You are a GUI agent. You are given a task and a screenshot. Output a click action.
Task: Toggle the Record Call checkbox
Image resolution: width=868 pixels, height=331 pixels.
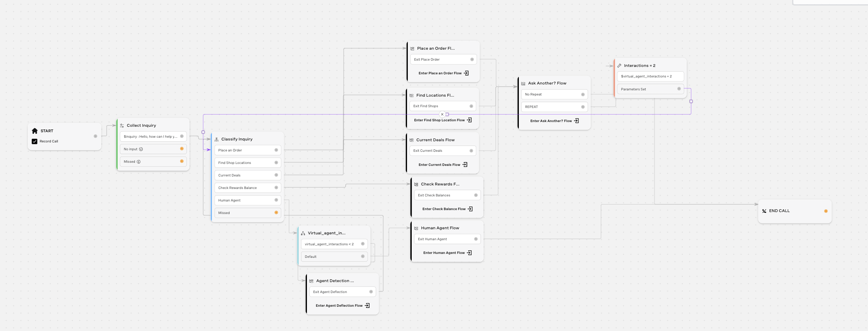tap(34, 141)
